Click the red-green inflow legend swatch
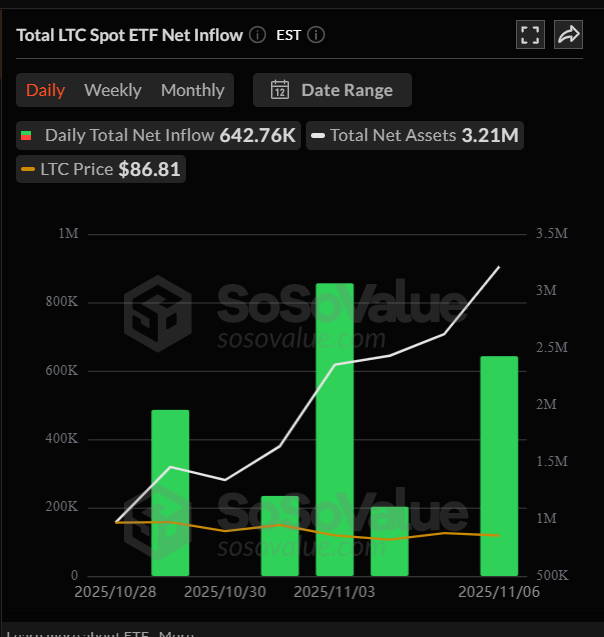The height and width of the screenshot is (637, 604). coord(26,135)
